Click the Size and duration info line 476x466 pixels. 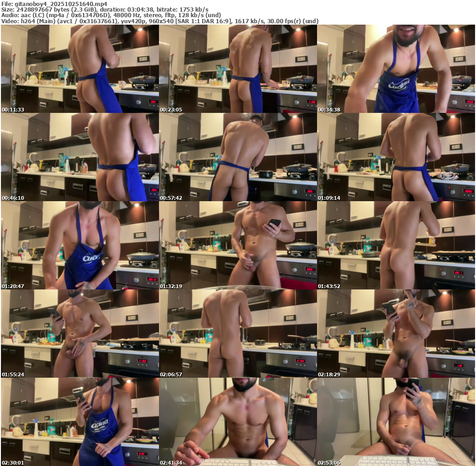[x=105, y=9]
